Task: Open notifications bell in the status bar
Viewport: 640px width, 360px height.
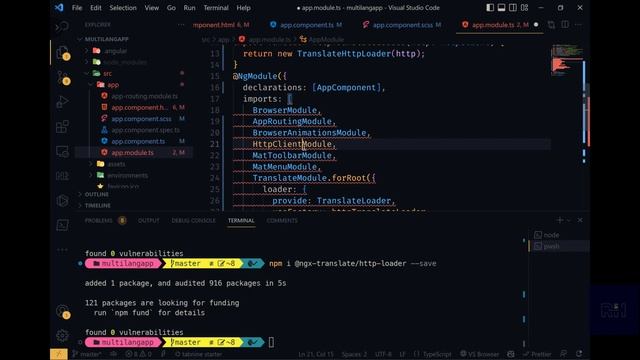Action: 579,354
